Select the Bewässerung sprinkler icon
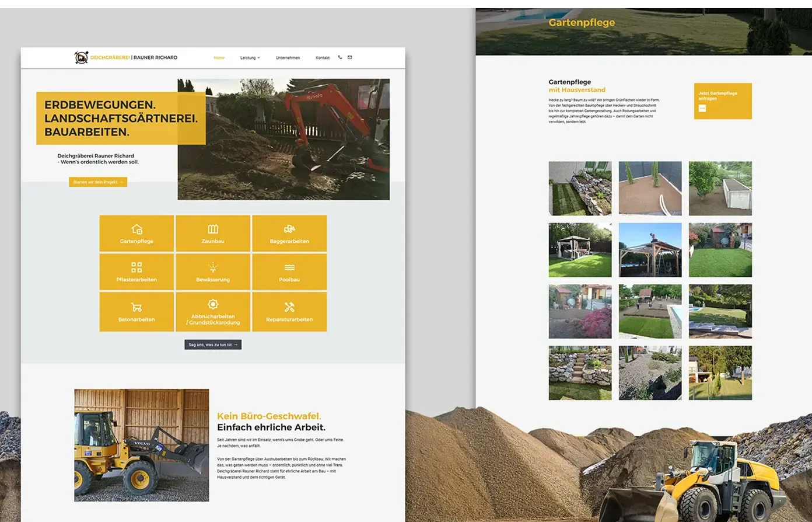Screen dimensions: 812x522 pos(213,267)
